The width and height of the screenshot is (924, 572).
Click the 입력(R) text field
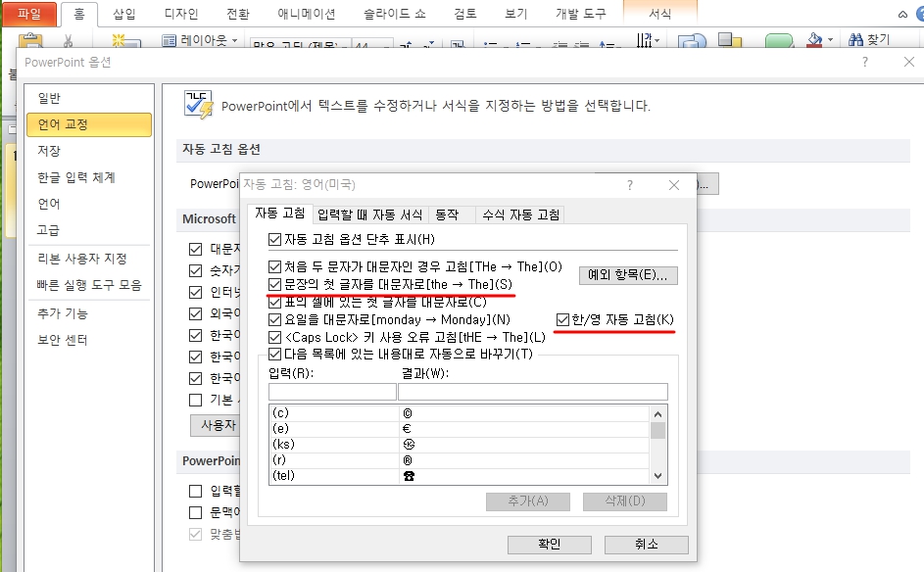click(x=332, y=392)
